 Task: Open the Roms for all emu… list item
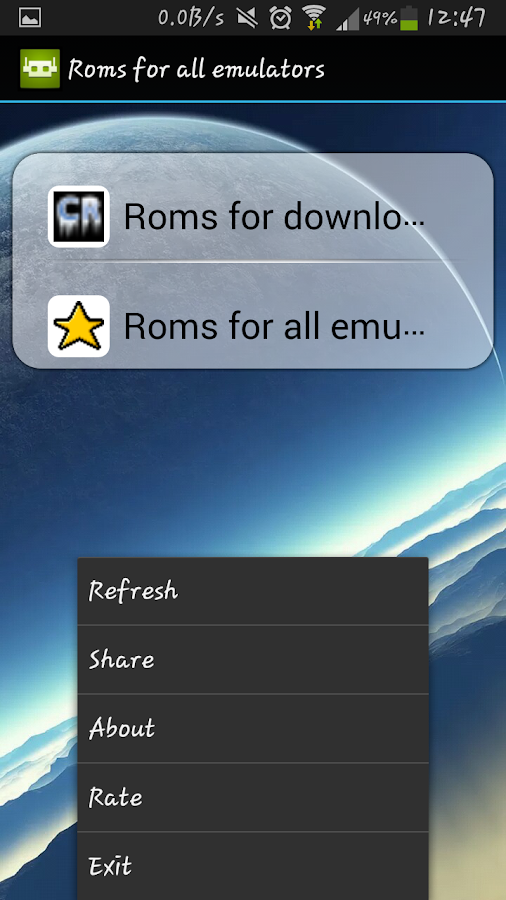[x=253, y=325]
